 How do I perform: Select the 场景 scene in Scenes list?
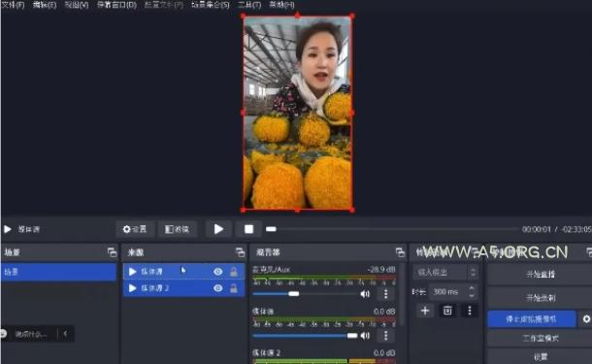58,272
